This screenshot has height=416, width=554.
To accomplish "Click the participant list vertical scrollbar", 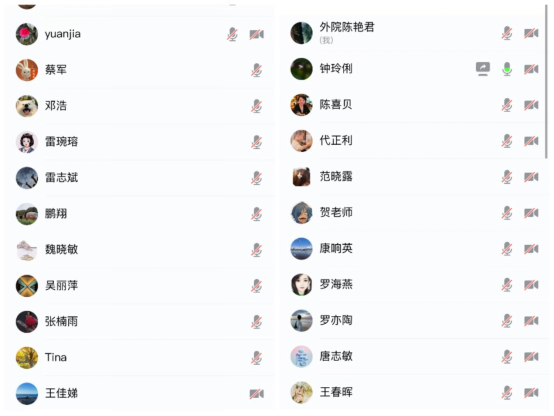I will click(x=546, y=82).
